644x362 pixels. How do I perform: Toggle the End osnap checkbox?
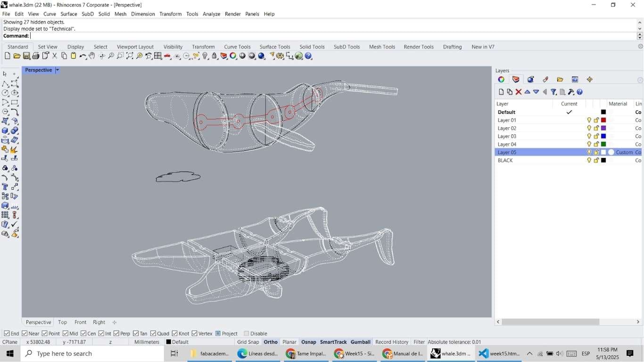tap(7, 334)
